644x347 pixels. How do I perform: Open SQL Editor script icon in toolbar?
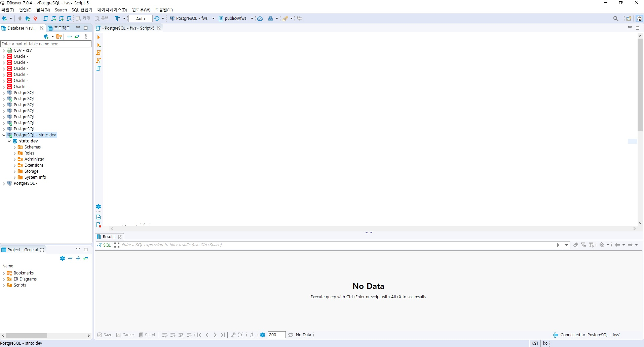tap(46, 18)
